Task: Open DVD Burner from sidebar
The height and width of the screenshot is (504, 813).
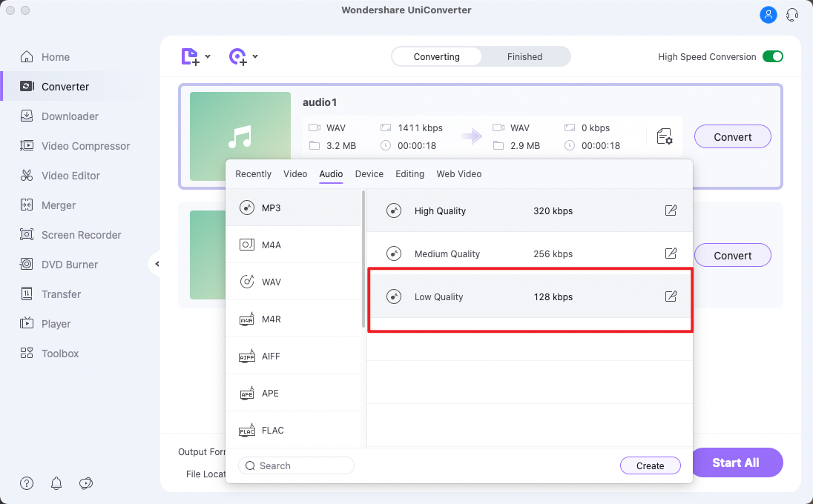Action: (x=59, y=264)
